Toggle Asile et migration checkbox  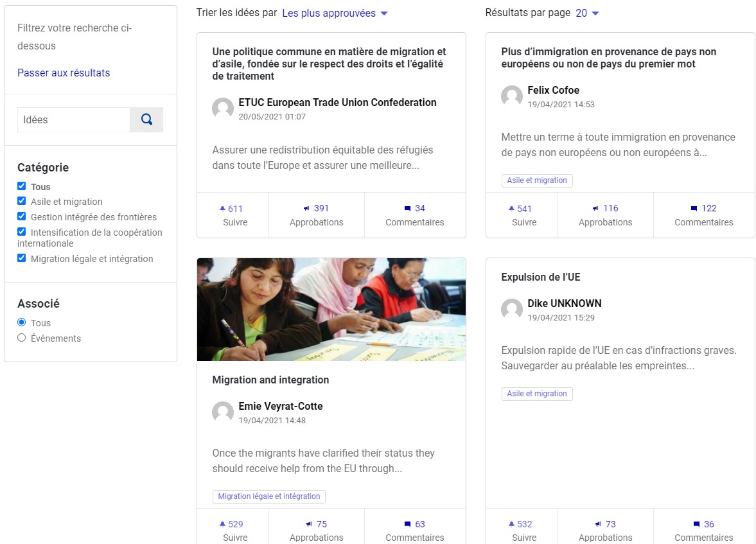coord(22,201)
